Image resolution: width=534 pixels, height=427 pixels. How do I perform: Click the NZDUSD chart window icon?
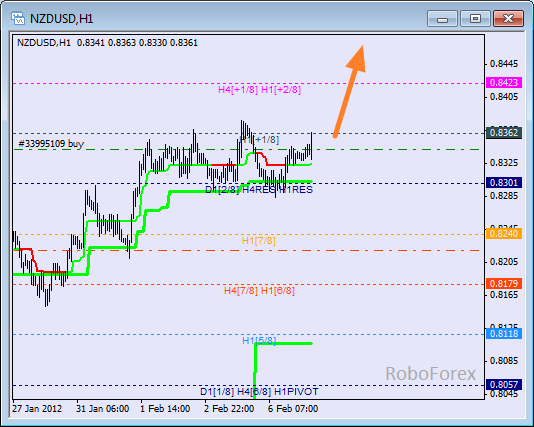pos(18,18)
